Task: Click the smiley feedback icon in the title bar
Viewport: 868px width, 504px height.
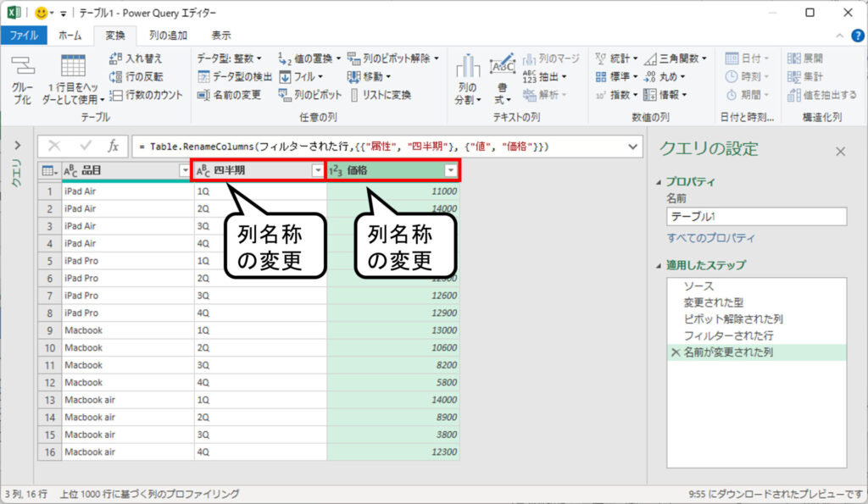Action: (x=41, y=12)
